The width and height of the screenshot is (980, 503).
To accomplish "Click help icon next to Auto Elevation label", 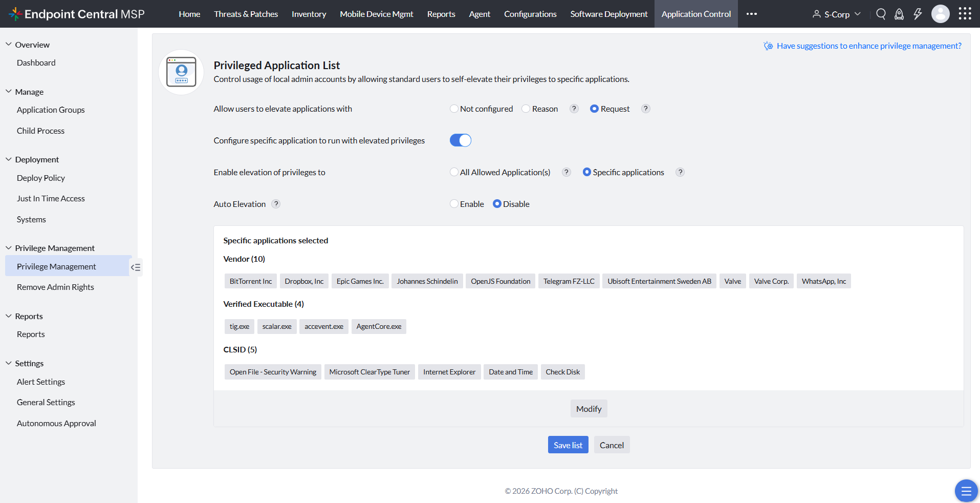I will tap(276, 204).
